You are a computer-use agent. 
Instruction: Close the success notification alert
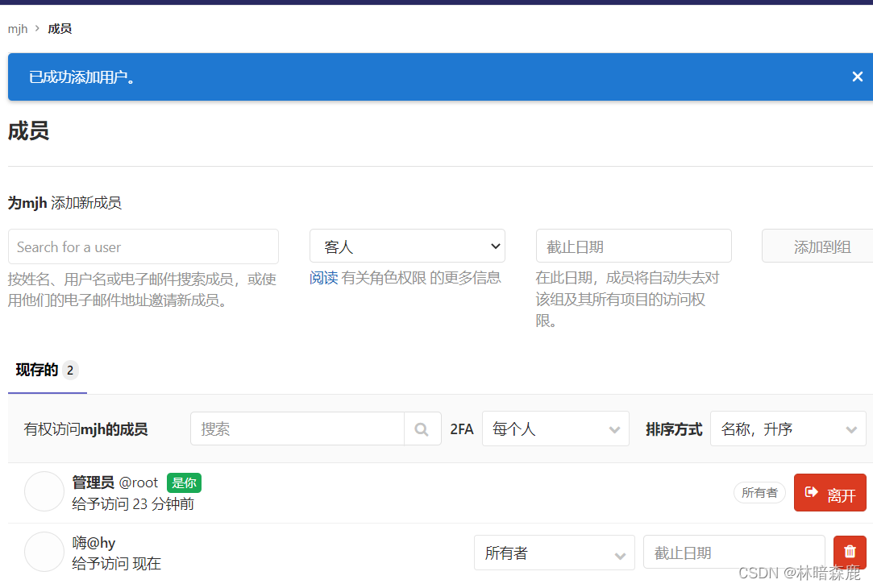click(857, 77)
